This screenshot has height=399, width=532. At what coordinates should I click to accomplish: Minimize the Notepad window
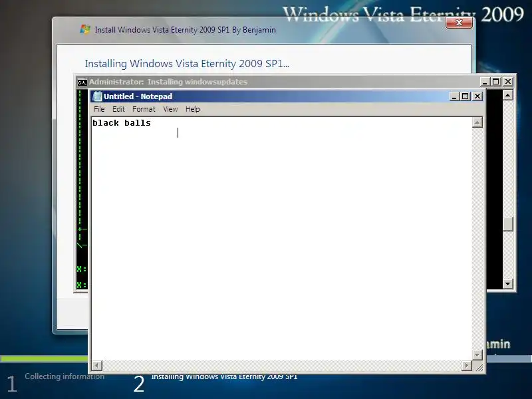tap(454, 96)
